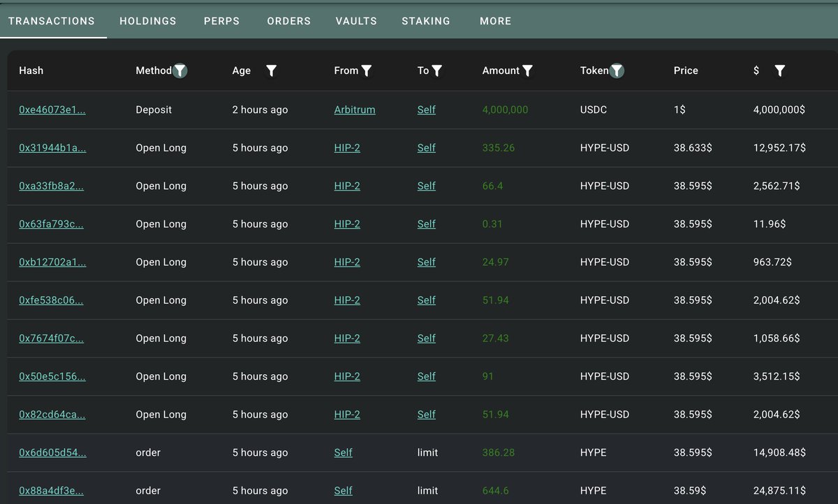This screenshot has height=504, width=838.
Task: Click the Self destination link on HIP-2 row
Action: 427,147
